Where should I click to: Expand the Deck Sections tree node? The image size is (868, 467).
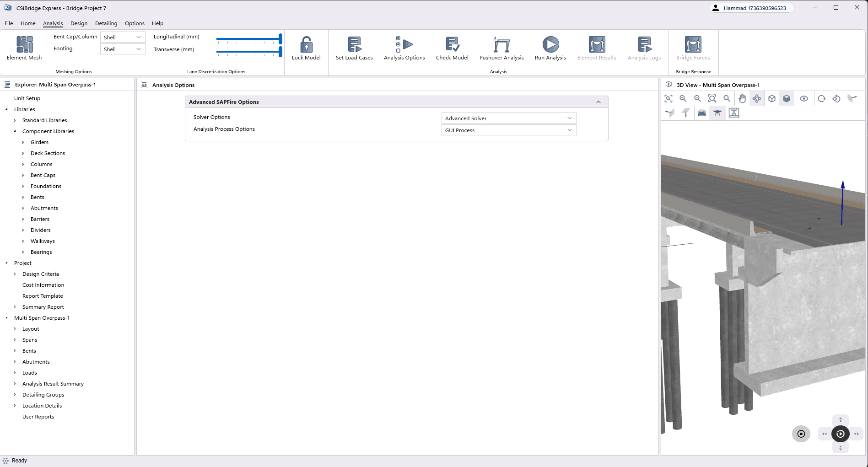[x=23, y=153]
